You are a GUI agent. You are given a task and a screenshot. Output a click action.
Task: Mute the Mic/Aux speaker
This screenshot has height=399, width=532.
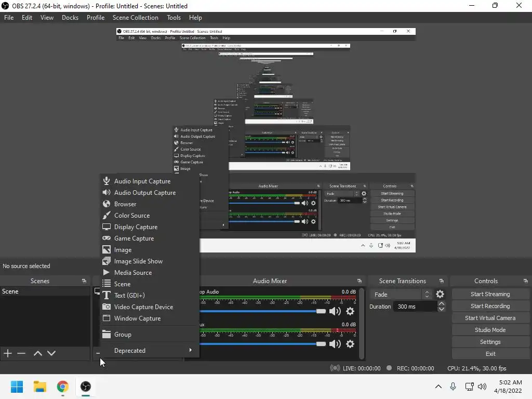click(x=335, y=344)
